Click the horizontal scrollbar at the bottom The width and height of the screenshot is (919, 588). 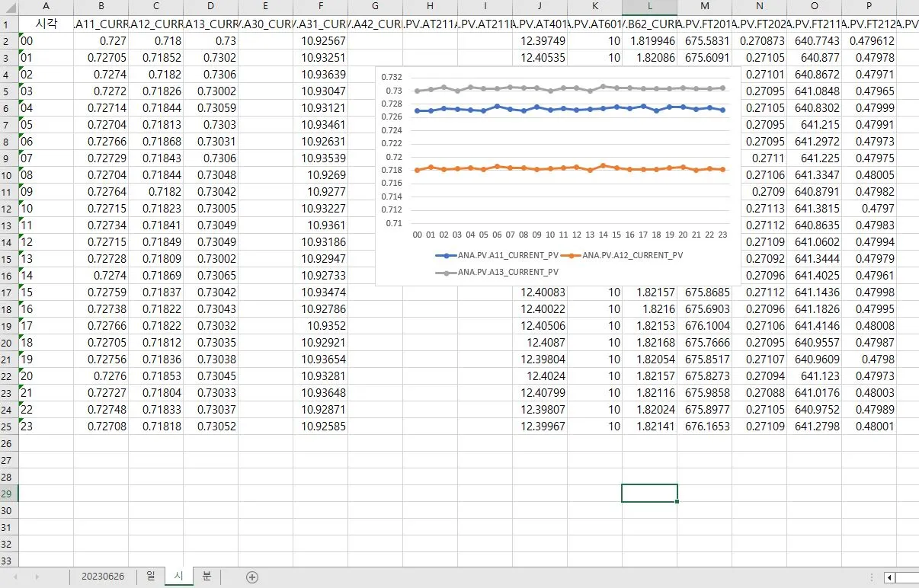click(907, 577)
